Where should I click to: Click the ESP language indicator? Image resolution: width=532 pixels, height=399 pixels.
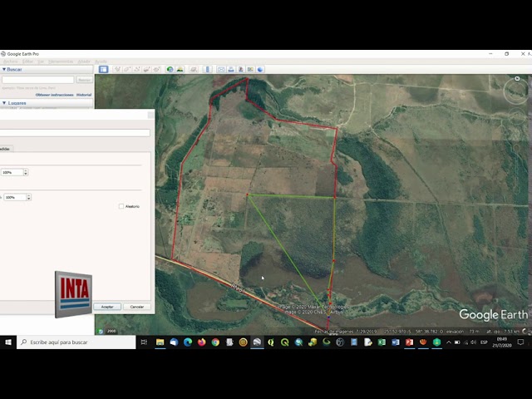coord(484,342)
